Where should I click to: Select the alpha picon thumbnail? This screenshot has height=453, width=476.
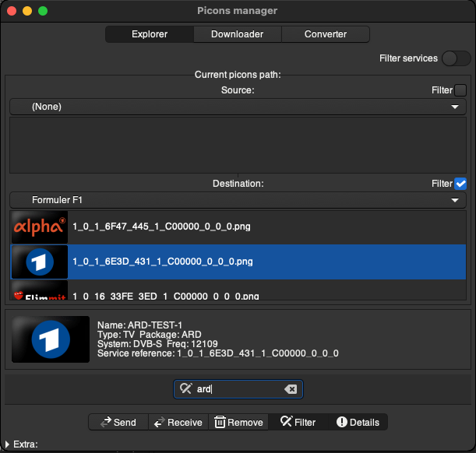40,226
